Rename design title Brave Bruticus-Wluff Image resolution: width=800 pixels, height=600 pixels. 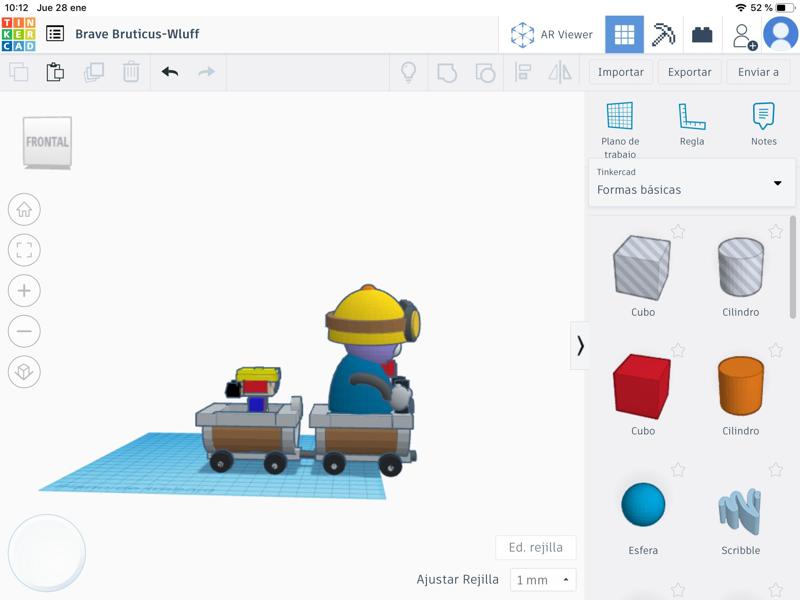137,34
